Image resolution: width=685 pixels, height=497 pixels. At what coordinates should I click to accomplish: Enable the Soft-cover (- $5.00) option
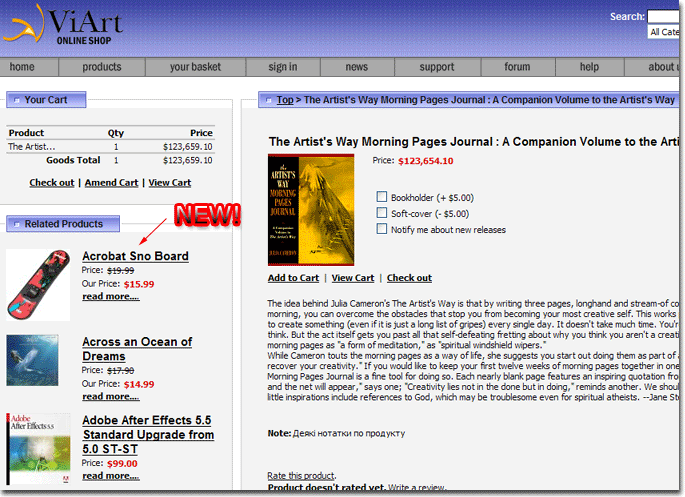pyautogui.click(x=381, y=213)
